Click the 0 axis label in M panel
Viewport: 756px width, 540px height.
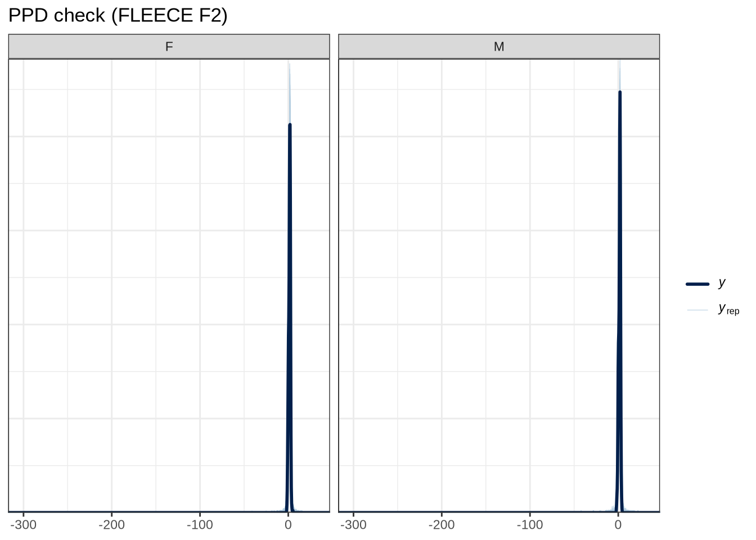pyautogui.click(x=618, y=525)
